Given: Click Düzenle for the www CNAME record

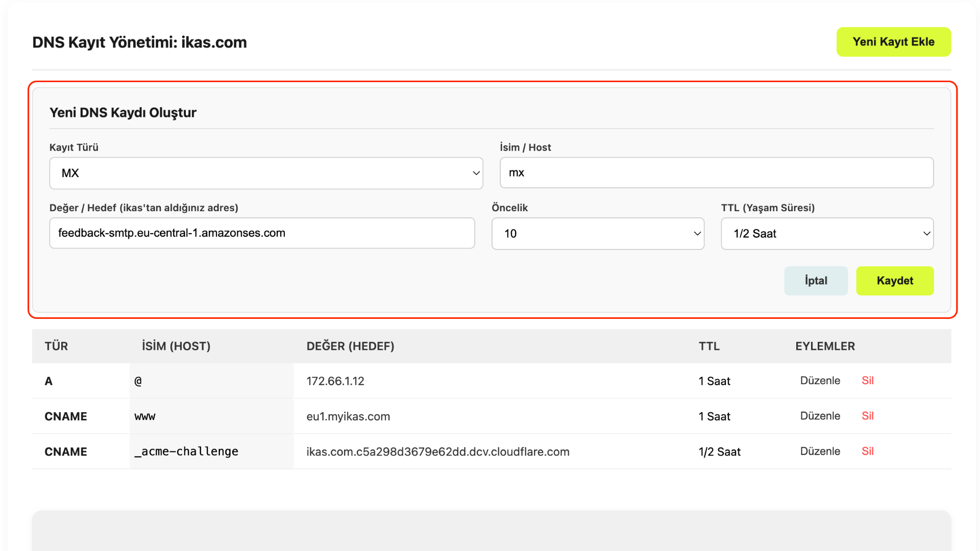Looking at the screenshot, I should pos(820,416).
